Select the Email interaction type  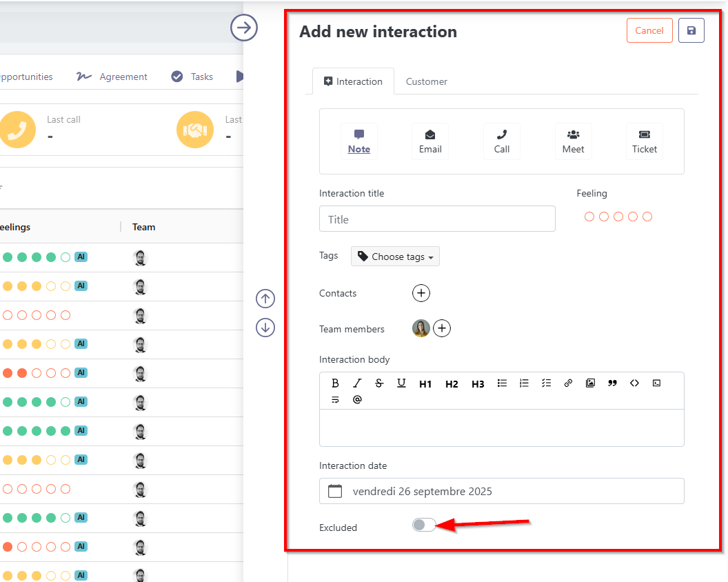coord(430,141)
